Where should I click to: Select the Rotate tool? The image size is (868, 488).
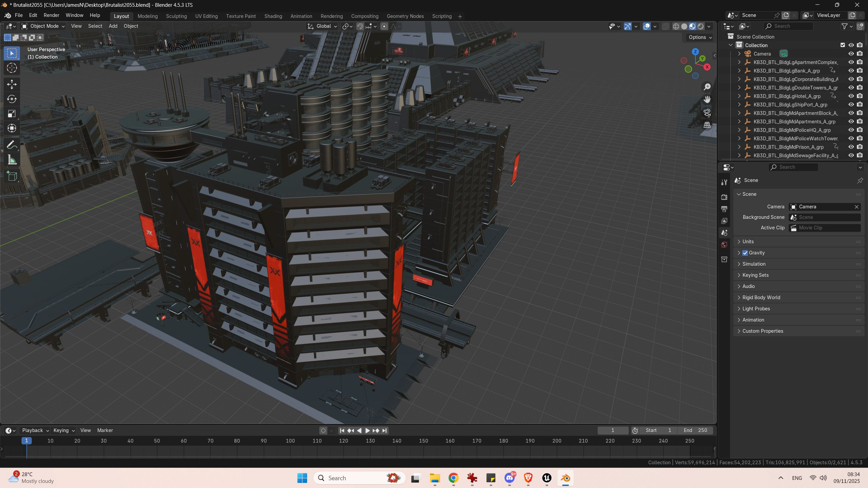click(12, 99)
